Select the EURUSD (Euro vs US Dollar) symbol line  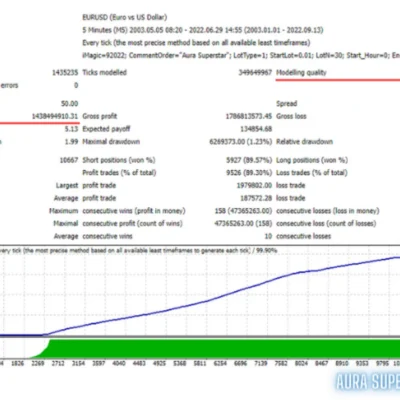point(125,17)
